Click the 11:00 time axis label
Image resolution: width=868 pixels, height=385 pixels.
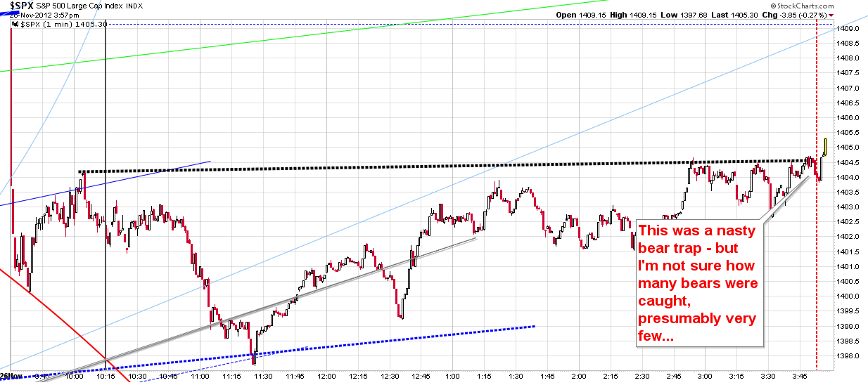click(200, 377)
